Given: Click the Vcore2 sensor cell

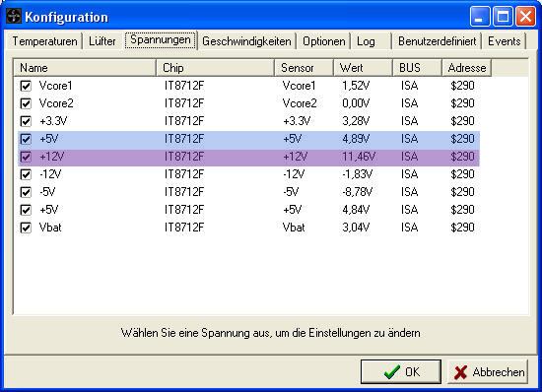Looking at the screenshot, I should [x=300, y=103].
